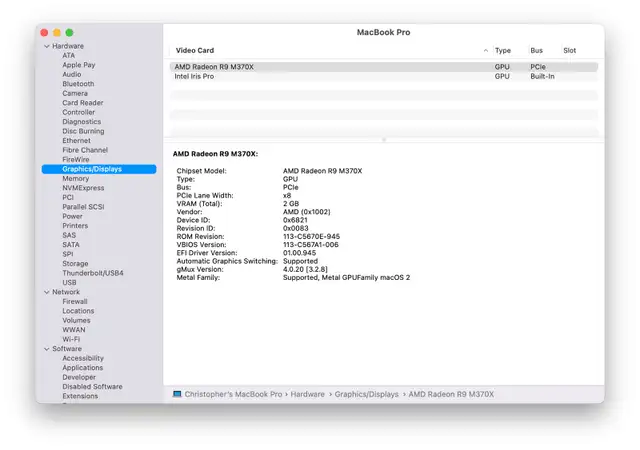Screen dimensions: 640x450
Task: Select Controller in the sidebar
Action: 79,112
